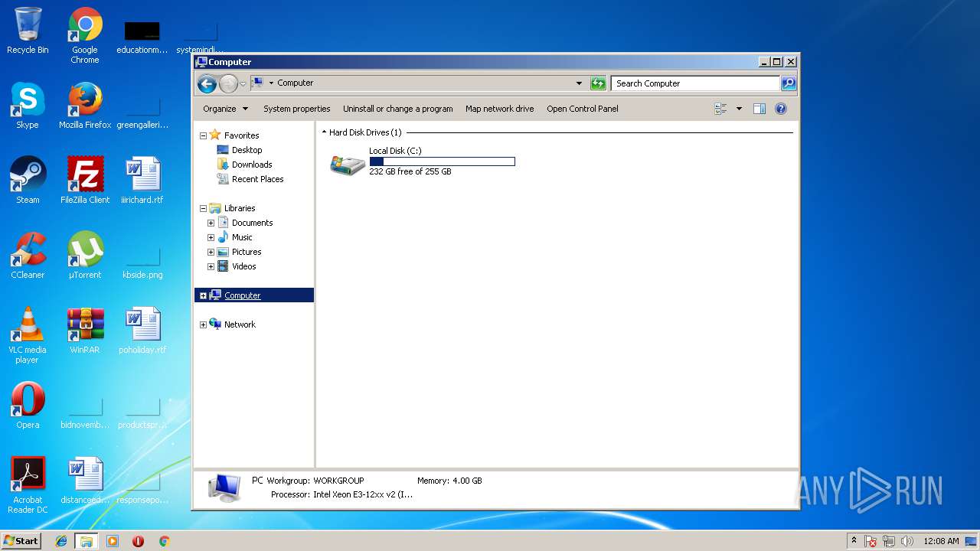Click the Explorer forward arrow button
The height and width of the screenshot is (551, 980).
[x=228, y=83]
